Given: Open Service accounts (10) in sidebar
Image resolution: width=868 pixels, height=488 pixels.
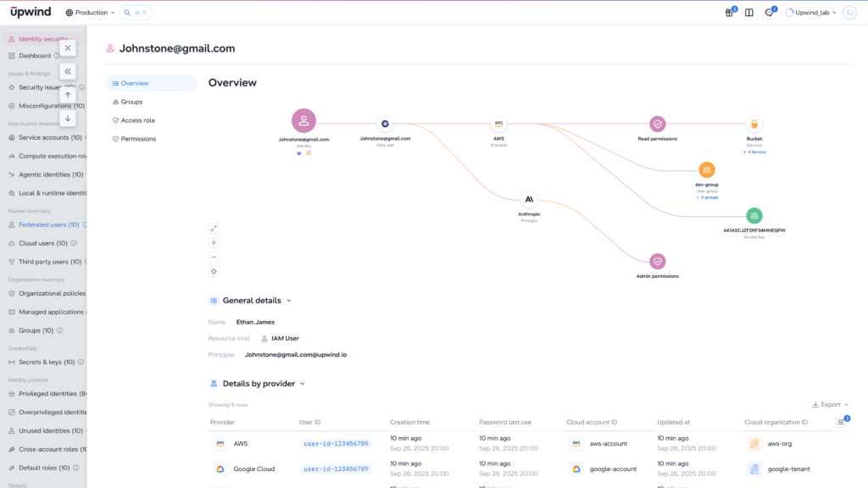Looking at the screenshot, I should (x=46, y=137).
